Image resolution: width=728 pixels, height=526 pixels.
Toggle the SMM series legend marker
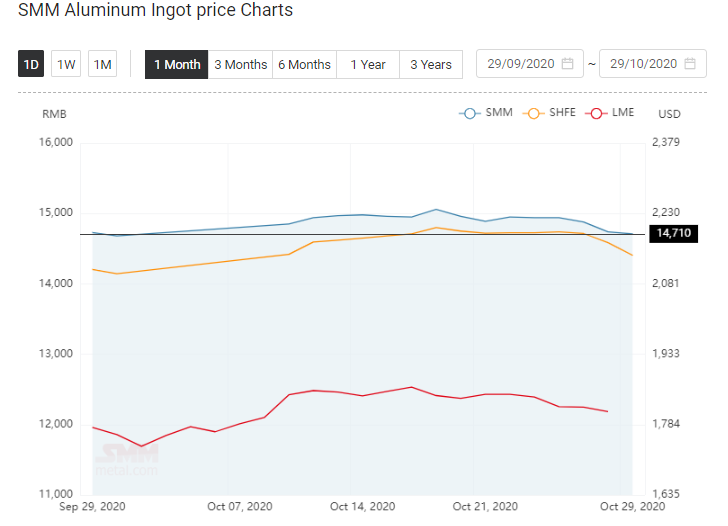point(469,113)
